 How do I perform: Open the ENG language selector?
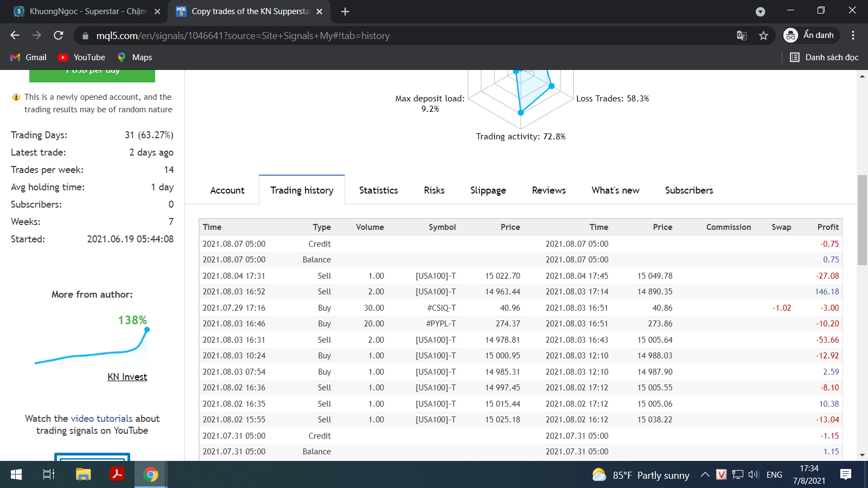point(774,475)
